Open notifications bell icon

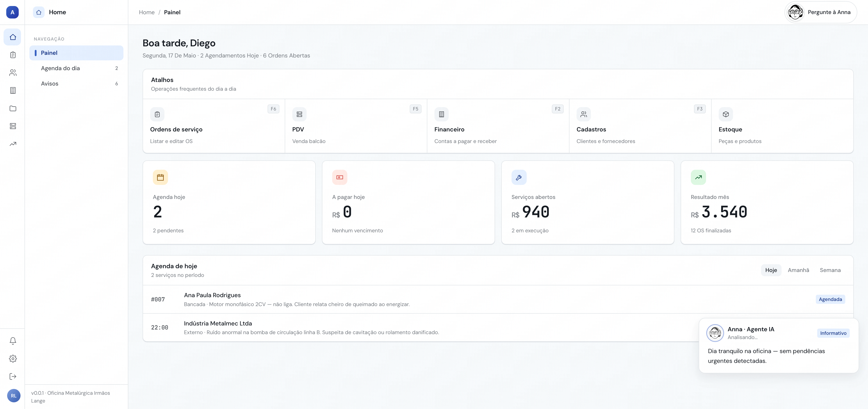pos(13,341)
